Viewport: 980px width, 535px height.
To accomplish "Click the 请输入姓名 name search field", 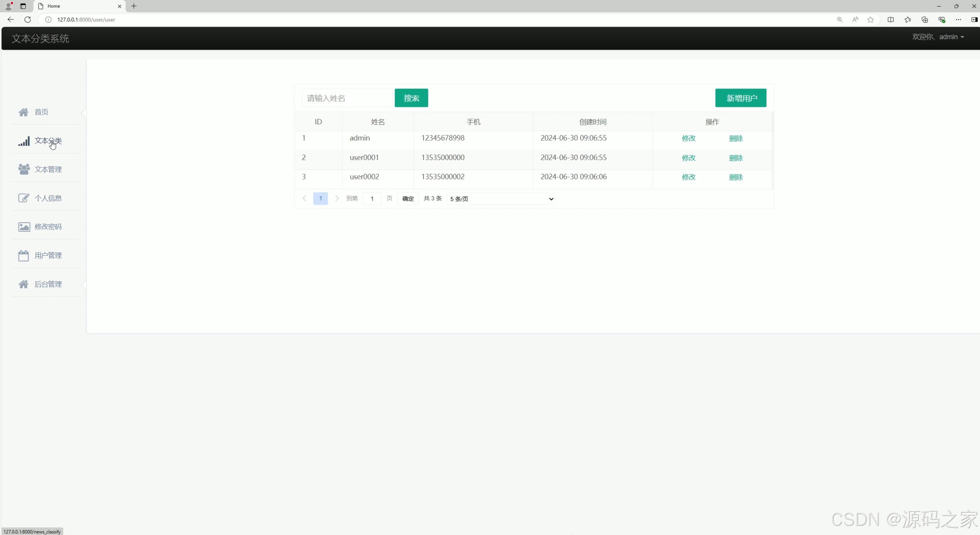I will pyautogui.click(x=346, y=98).
